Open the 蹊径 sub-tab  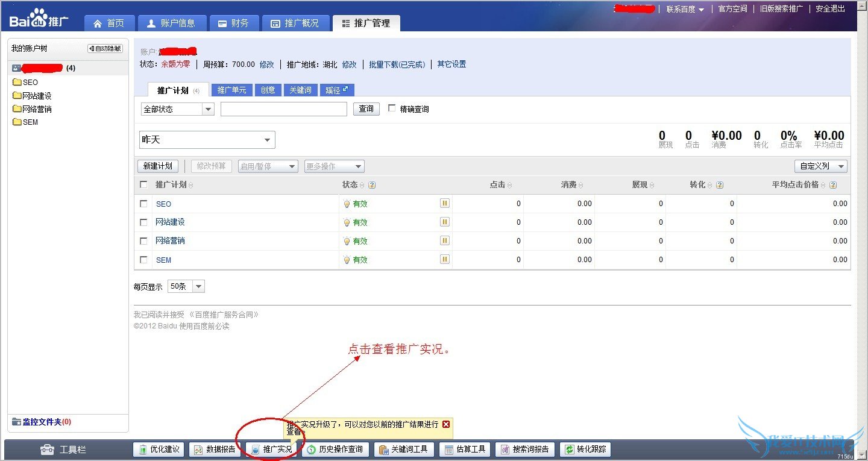[x=337, y=90]
